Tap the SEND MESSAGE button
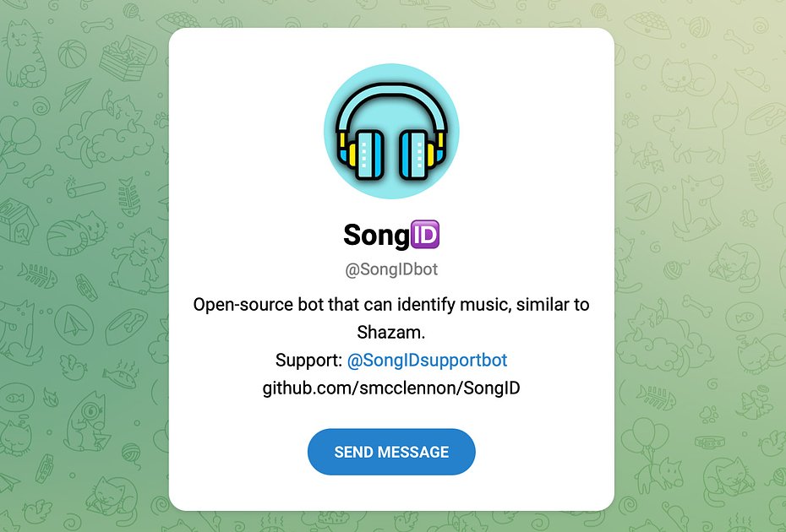 pyautogui.click(x=391, y=452)
